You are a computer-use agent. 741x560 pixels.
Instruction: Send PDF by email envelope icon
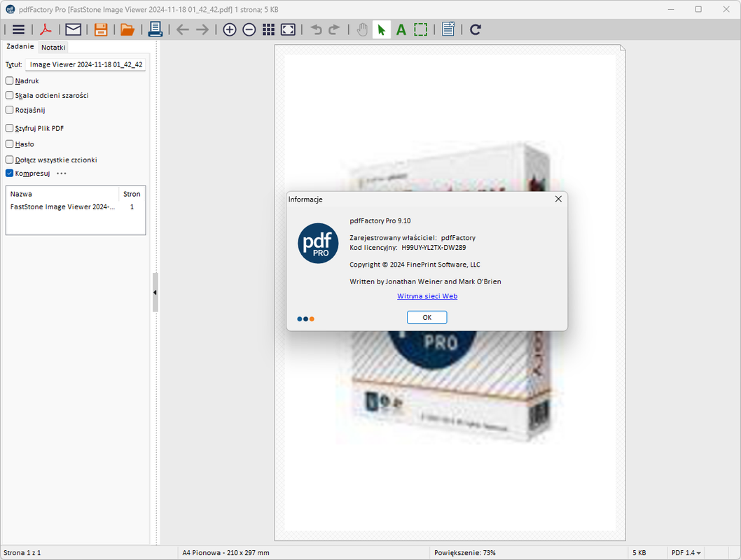pos(74,29)
